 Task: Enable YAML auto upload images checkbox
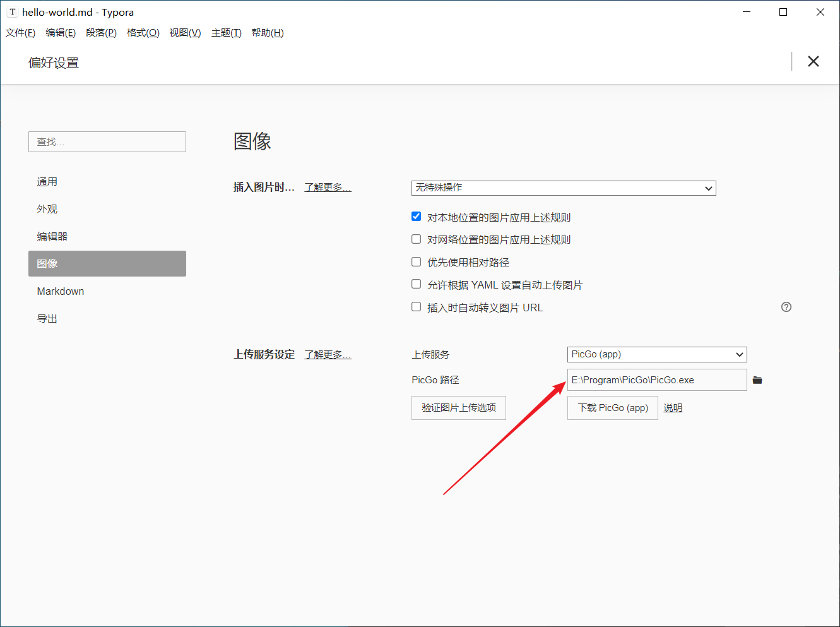click(417, 285)
